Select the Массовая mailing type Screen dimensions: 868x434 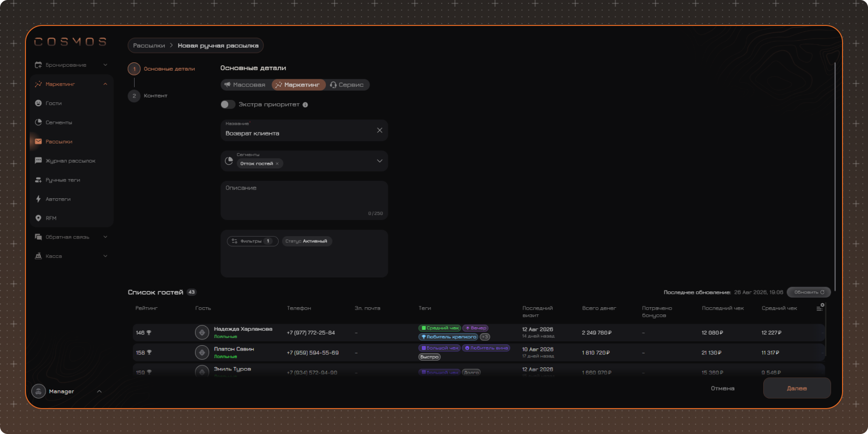(245, 85)
